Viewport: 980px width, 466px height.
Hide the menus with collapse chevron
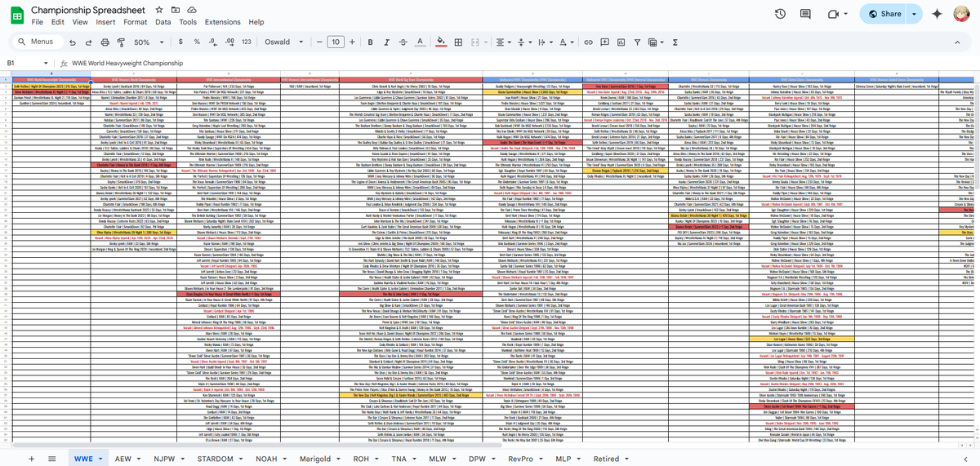pyautogui.click(x=957, y=42)
